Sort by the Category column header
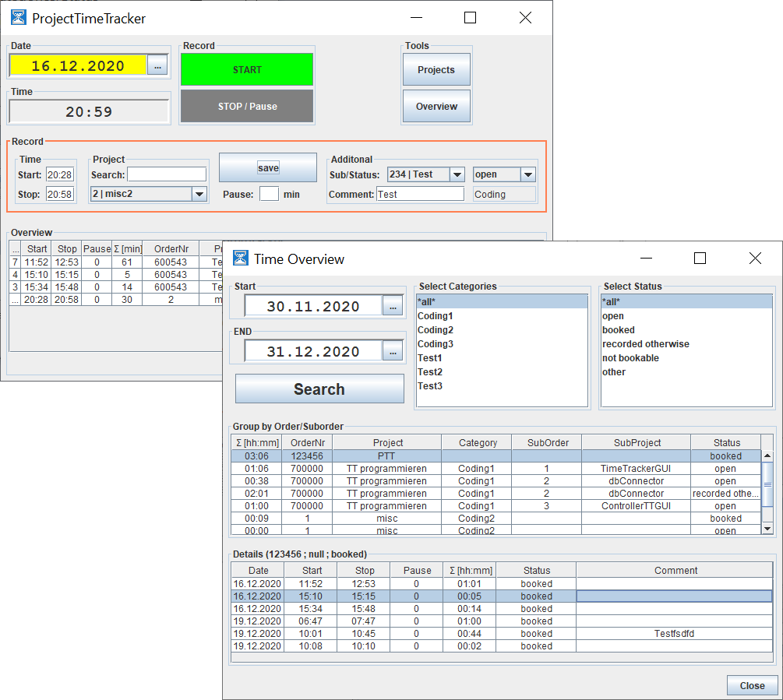Image resolution: width=783 pixels, height=700 pixels. pyautogui.click(x=478, y=442)
